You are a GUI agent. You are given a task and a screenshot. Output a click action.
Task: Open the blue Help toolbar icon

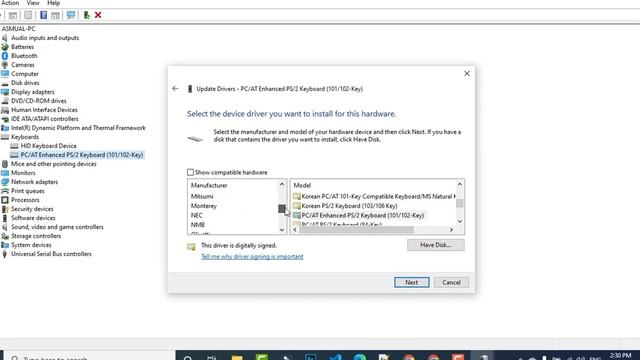(43, 16)
